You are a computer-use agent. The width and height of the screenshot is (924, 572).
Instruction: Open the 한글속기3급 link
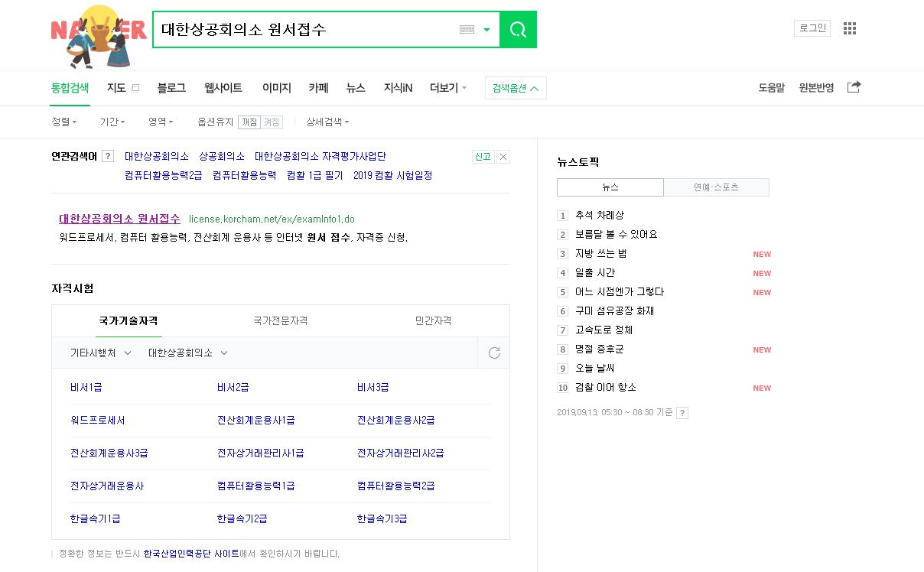pyautogui.click(x=382, y=518)
